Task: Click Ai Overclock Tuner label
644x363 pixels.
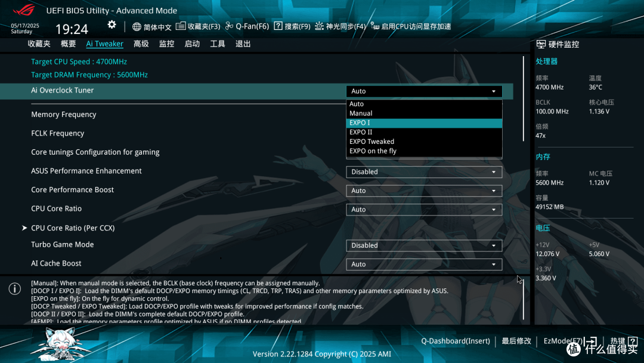Action: point(63,90)
